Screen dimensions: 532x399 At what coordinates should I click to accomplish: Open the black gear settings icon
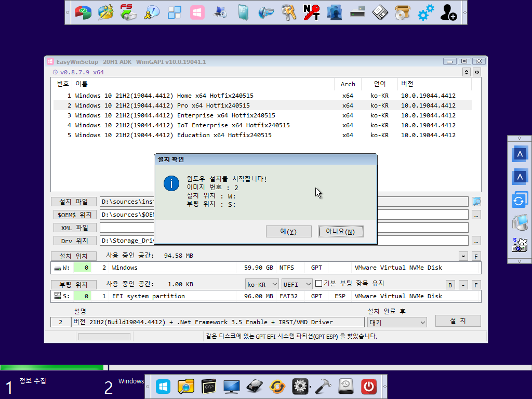pyautogui.click(x=300, y=387)
